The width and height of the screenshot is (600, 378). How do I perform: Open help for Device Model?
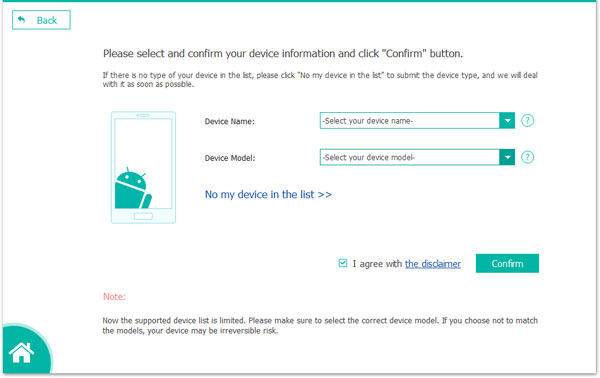(527, 157)
